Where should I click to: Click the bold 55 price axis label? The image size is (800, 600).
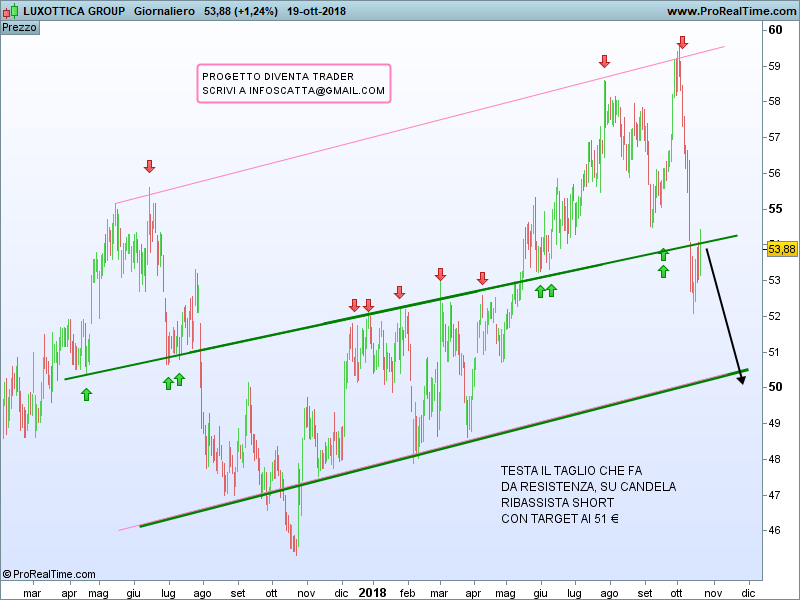pos(775,209)
